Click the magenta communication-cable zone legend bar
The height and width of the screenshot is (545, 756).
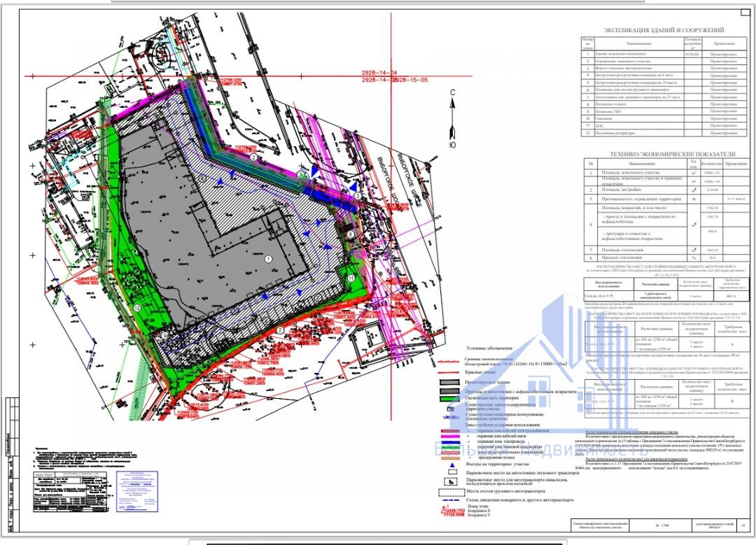pyautogui.click(x=450, y=436)
